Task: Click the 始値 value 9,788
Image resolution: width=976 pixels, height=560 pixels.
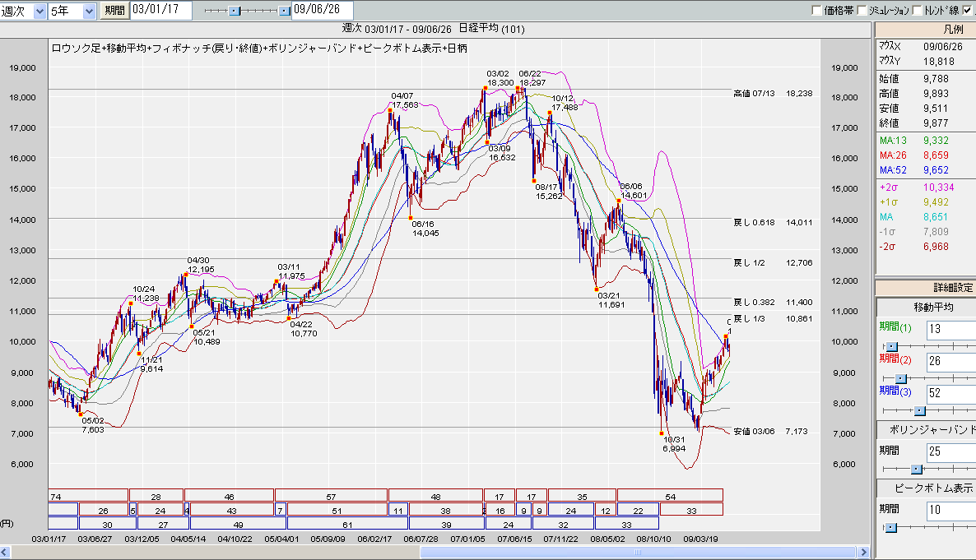Action: coord(936,79)
